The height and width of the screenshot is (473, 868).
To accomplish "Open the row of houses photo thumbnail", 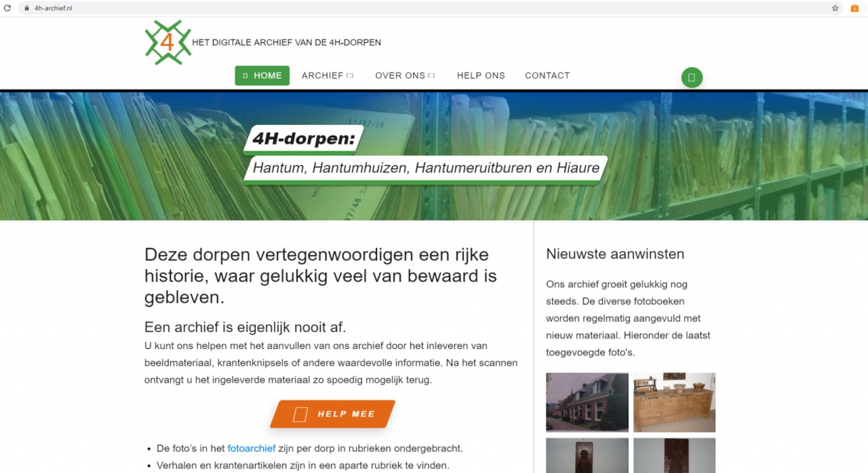I will pos(587,402).
